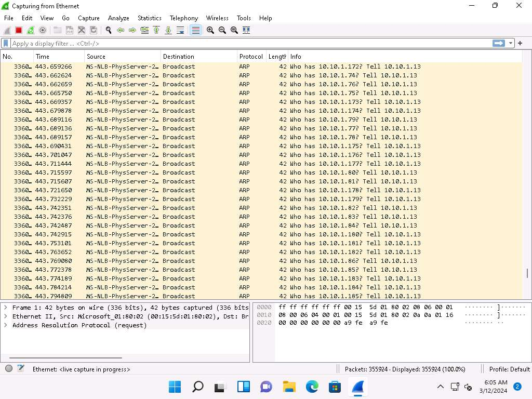Open the display filter history dropdown
This screenshot has width=532, height=399.
(x=511, y=44)
